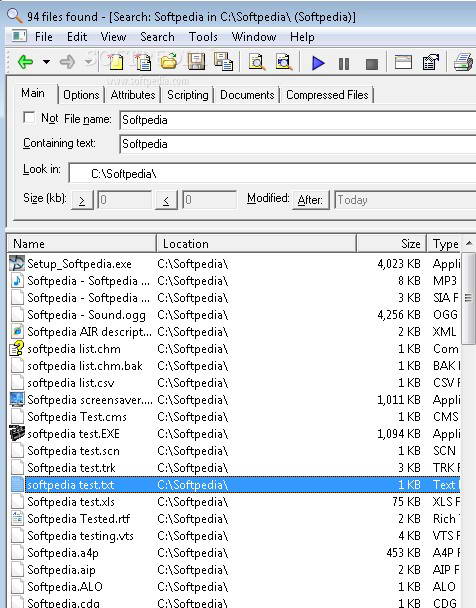This screenshot has height=608, width=476.
Task: Click the green Back arrow
Action: point(25,62)
